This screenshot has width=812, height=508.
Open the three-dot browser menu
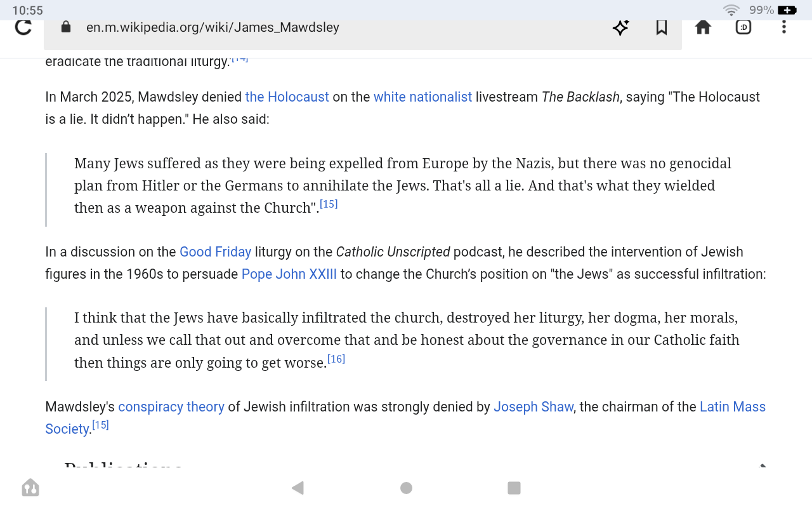click(x=784, y=27)
